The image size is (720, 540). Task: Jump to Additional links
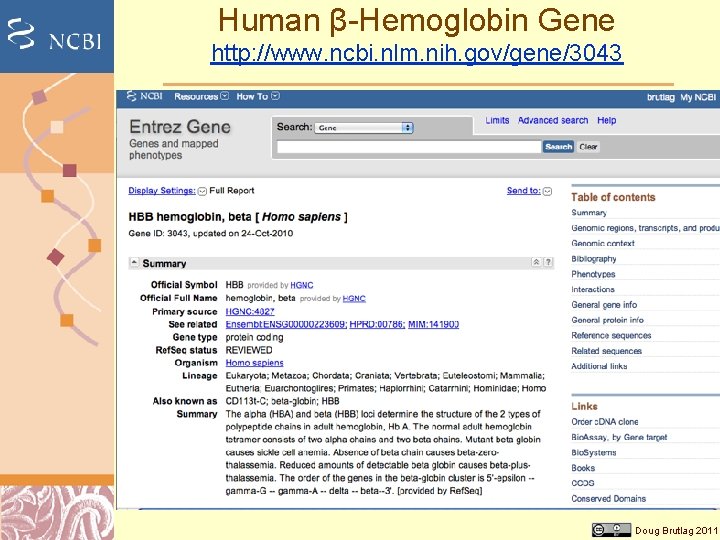(599, 366)
